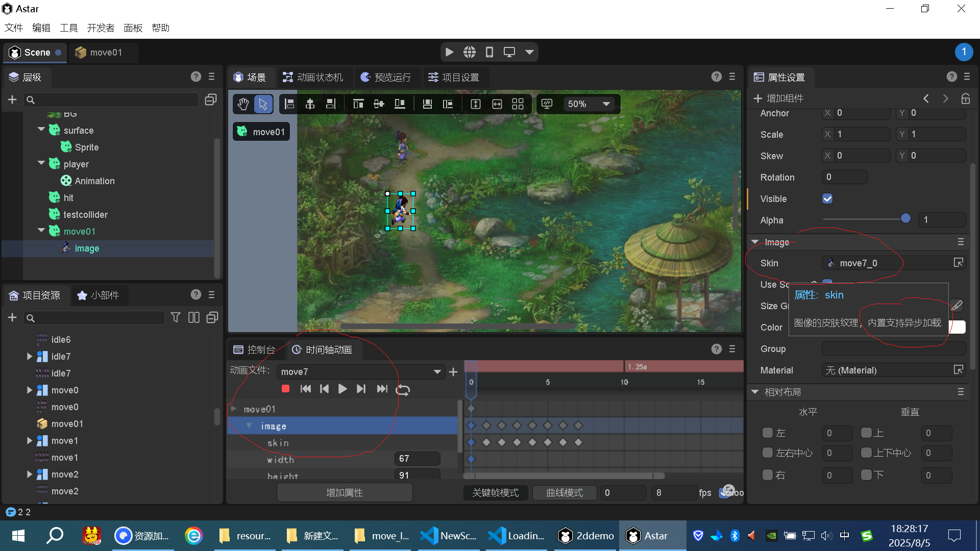Stop recording with the red square button
Screen dimensions: 980x551
pos(285,389)
